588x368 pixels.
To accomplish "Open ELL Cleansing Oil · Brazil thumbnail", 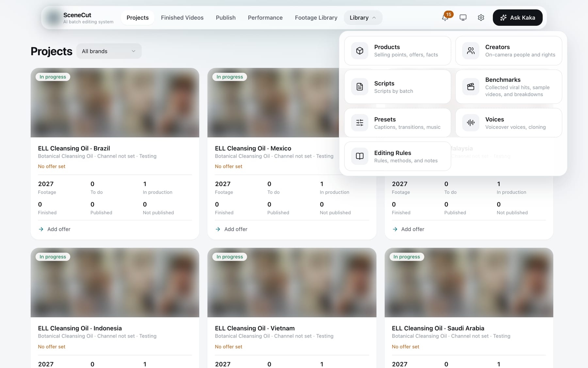I will pos(115,103).
